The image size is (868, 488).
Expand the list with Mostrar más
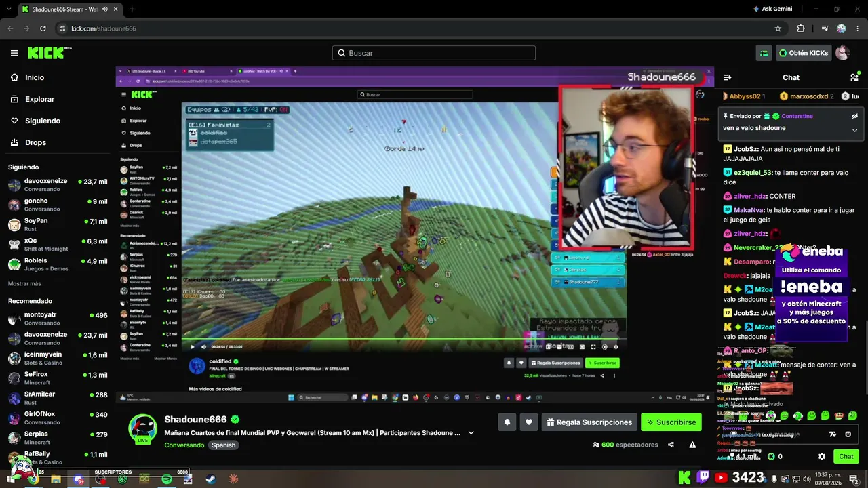pyautogui.click(x=24, y=283)
